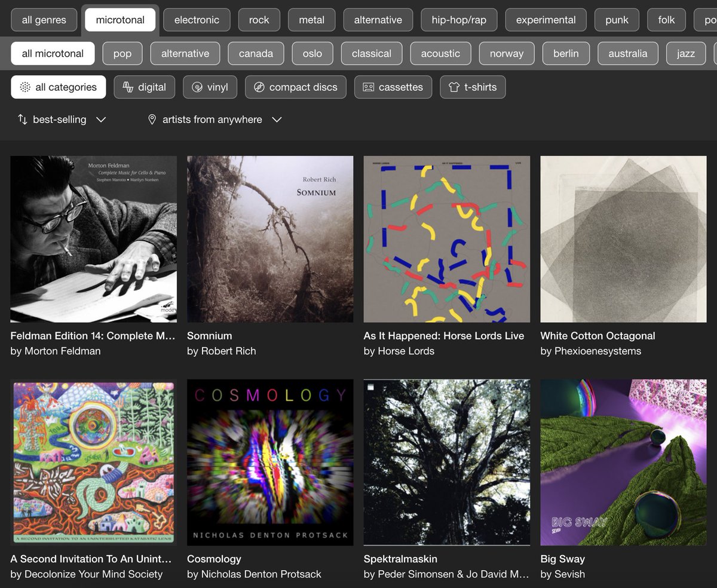
Task: Open the Big Sway album cover
Action: 623,463
